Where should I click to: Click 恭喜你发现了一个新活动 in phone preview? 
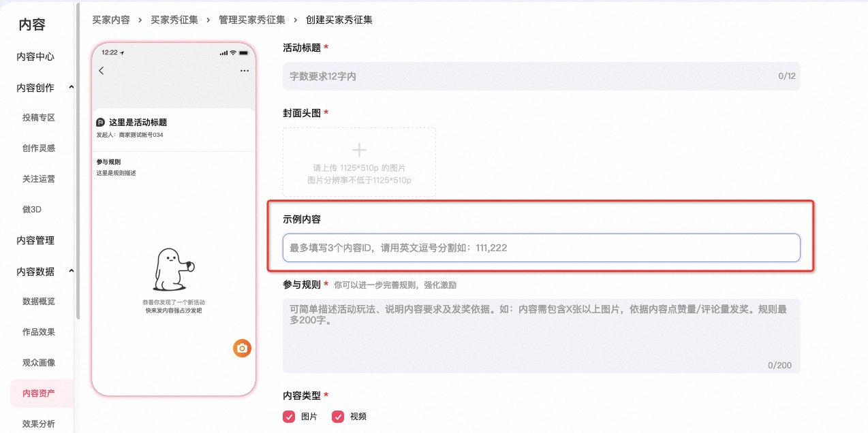point(174,302)
